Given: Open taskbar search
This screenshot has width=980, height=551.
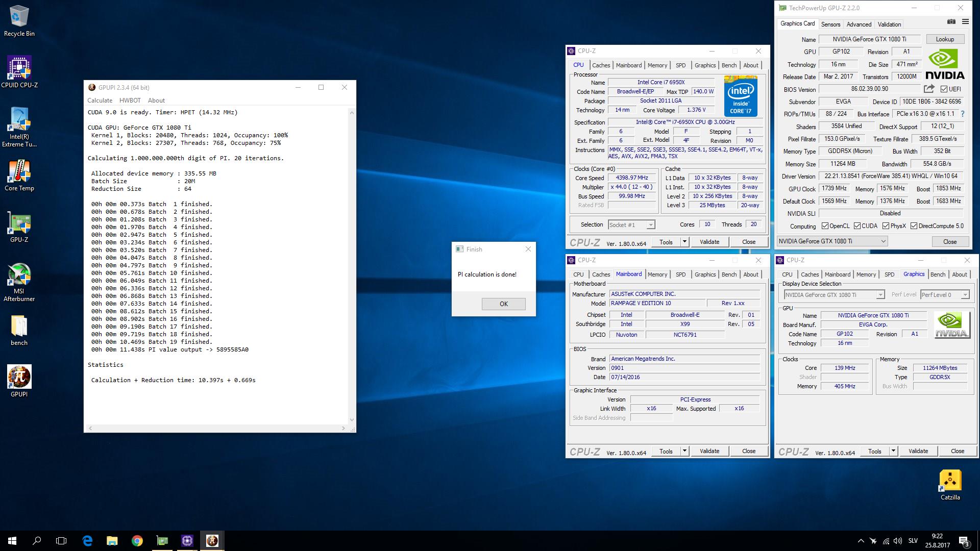Looking at the screenshot, I should (x=37, y=541).
